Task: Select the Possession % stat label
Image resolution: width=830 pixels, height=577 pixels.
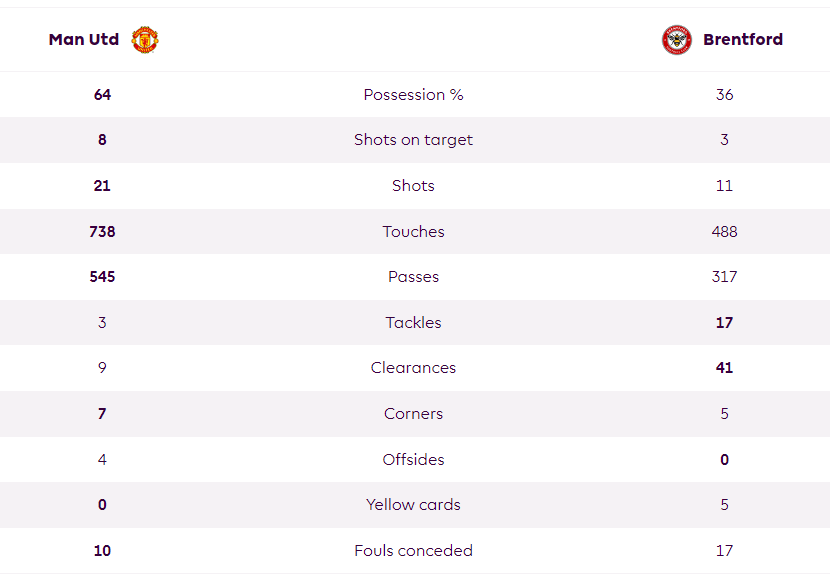Action: 413,95
